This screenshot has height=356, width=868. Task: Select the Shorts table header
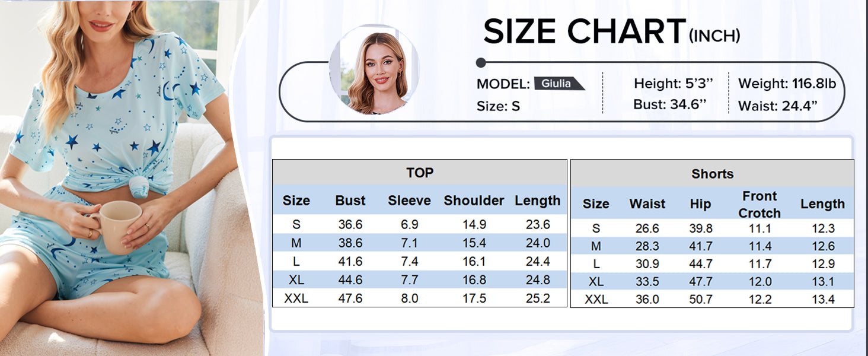[712, 174]
